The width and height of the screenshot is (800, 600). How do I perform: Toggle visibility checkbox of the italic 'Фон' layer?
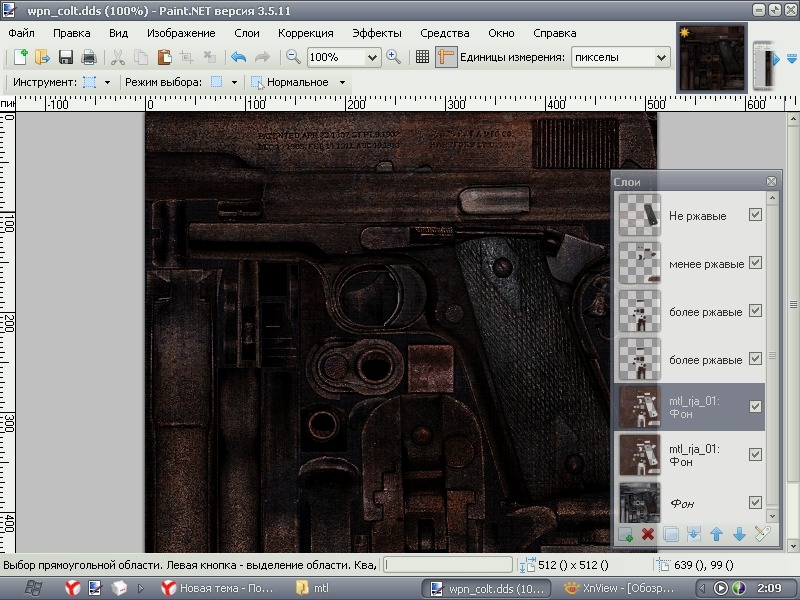[755, 502]
